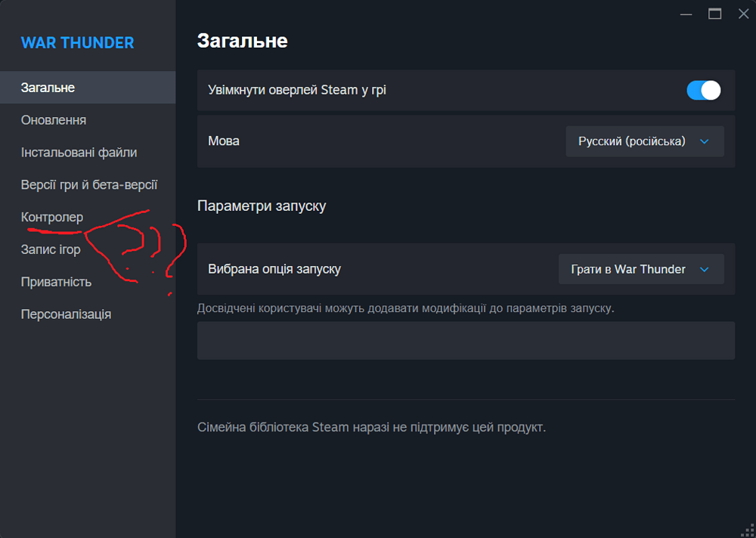Click the launch options text field

[x=466, y=340]
